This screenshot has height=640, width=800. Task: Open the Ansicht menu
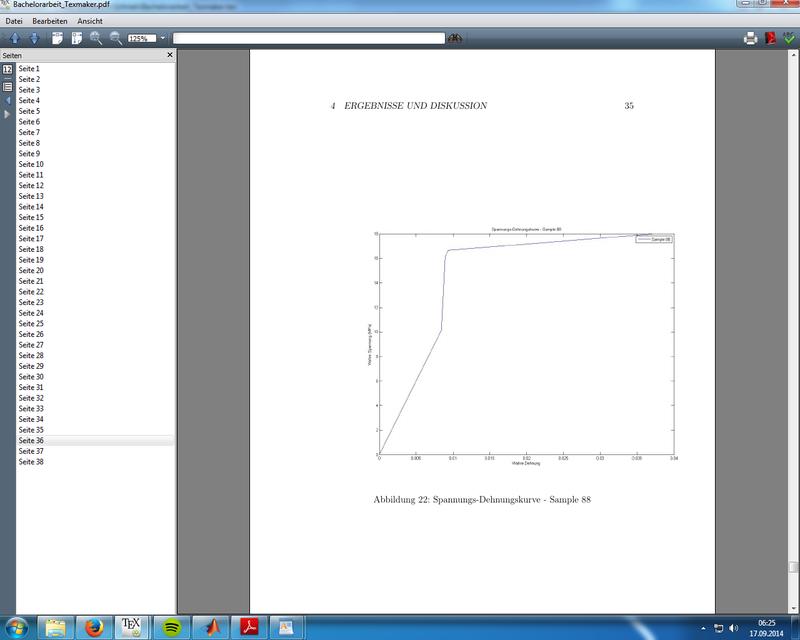(90, 21)
